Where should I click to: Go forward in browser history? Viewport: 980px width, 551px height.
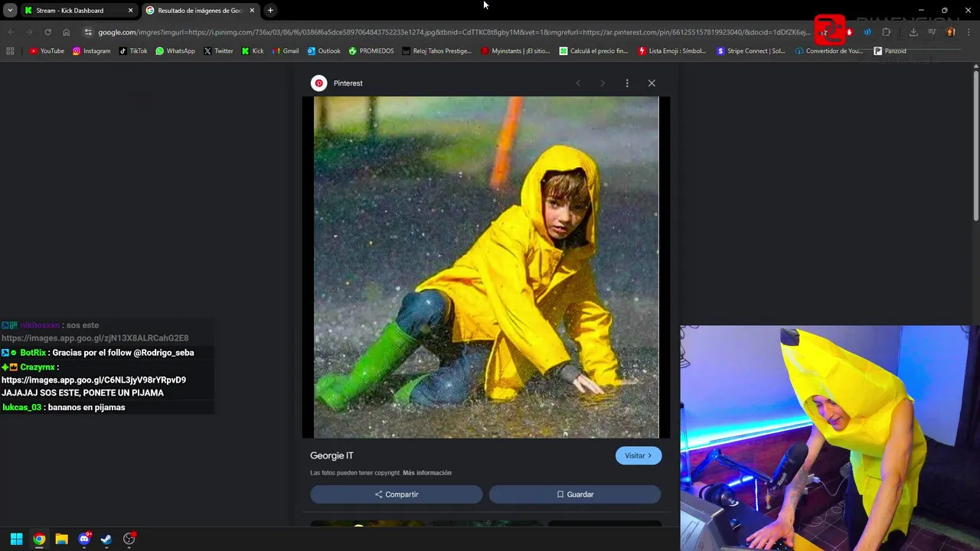[x=29, y=32]
